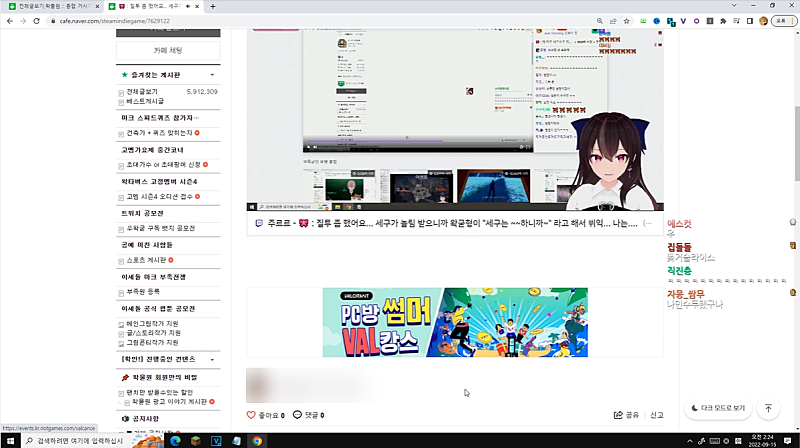This screenshot has height=448, width=800.
Task: Open the green mail extension icon
Action: (x=643, y=21)
